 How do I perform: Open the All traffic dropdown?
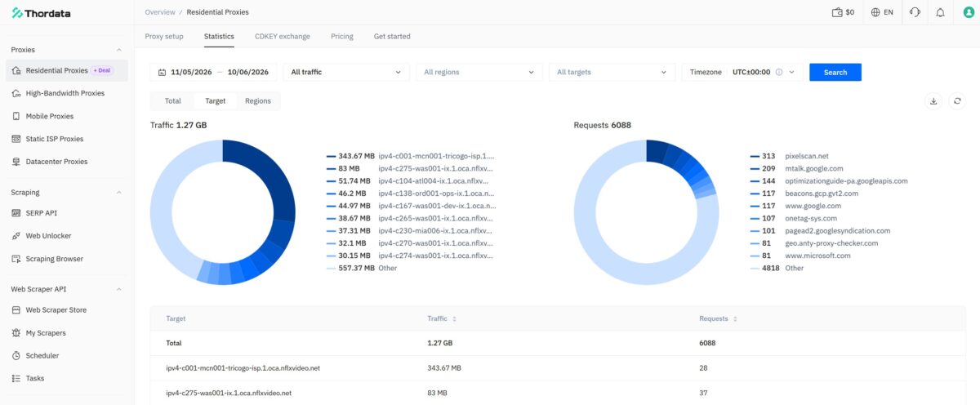346,72
